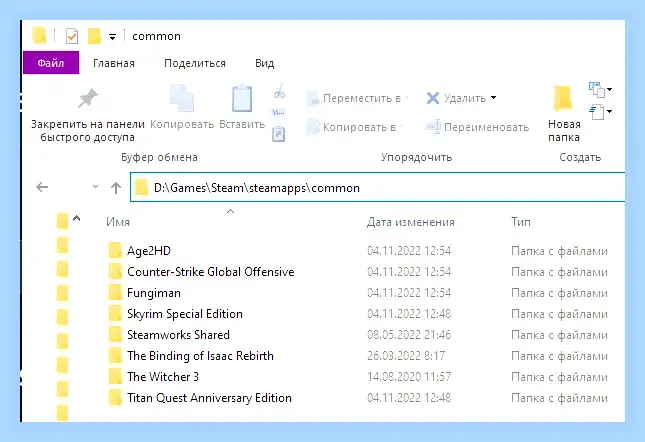Image resolution: width=645 pixels, height=442 pixels.
Task: Open the new item dropdown icon
Action: pyautogui.click(x=600, y=89)
